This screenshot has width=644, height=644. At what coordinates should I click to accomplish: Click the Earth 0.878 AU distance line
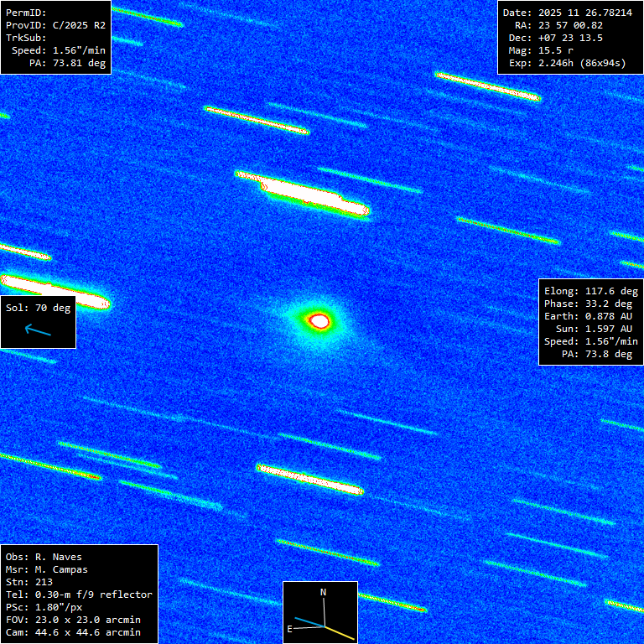pos(590,316)
